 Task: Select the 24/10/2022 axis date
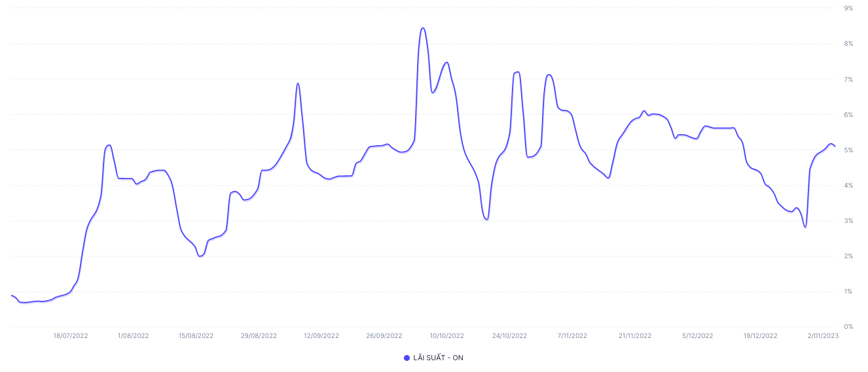[510, 336]
